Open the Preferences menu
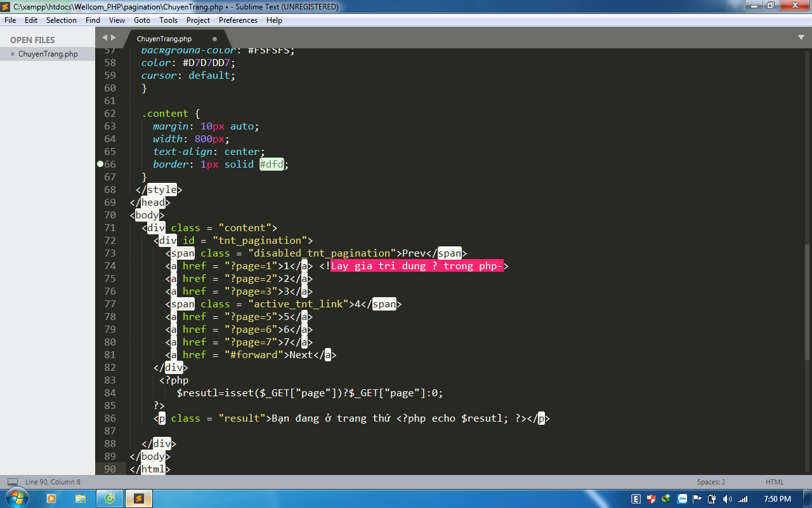This screenshot has width=812, height=508. tap(239, 20)
